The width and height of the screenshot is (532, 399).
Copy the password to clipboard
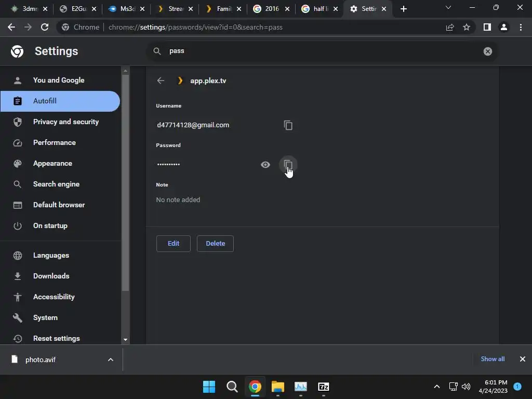(288, 165)
